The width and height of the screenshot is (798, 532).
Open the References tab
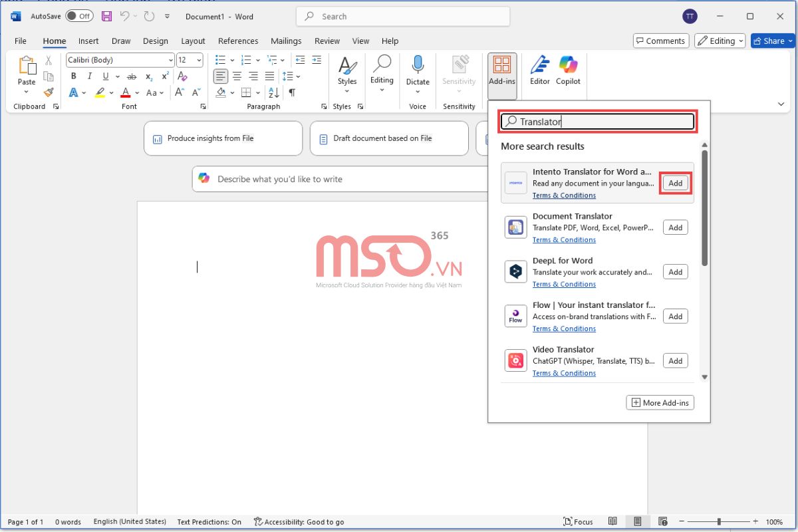point(238,41)
